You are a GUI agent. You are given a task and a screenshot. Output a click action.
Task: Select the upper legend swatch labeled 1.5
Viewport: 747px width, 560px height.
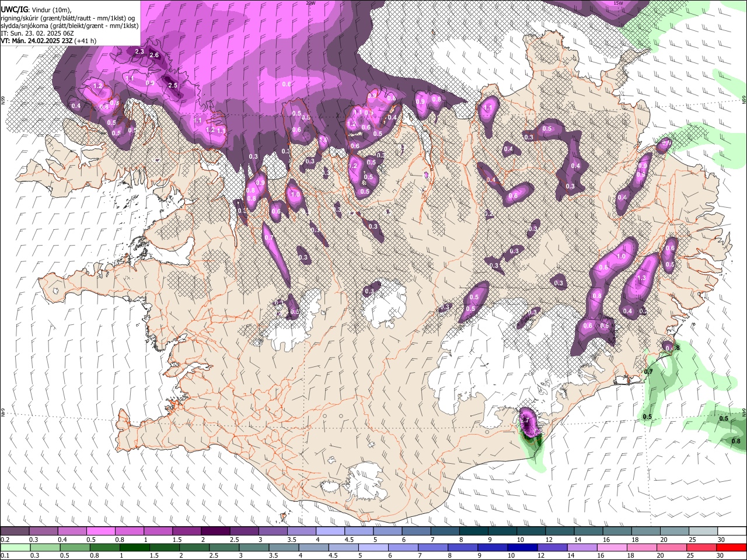click(187, 531)
